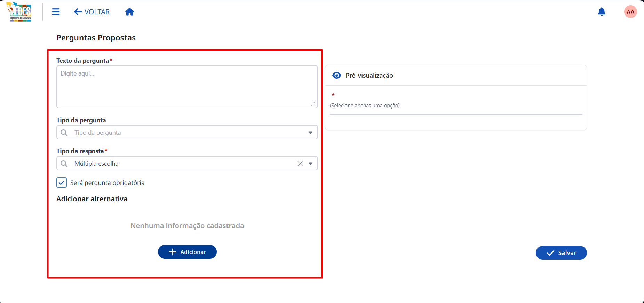
Task: Click the Pré-visualização eye icon
Action: tap(337, 76)
